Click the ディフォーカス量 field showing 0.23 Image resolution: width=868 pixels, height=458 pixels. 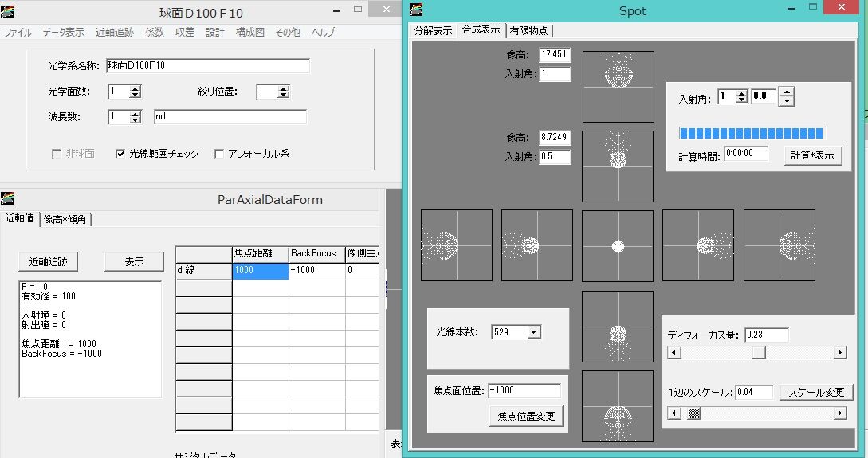click(767, 335)
